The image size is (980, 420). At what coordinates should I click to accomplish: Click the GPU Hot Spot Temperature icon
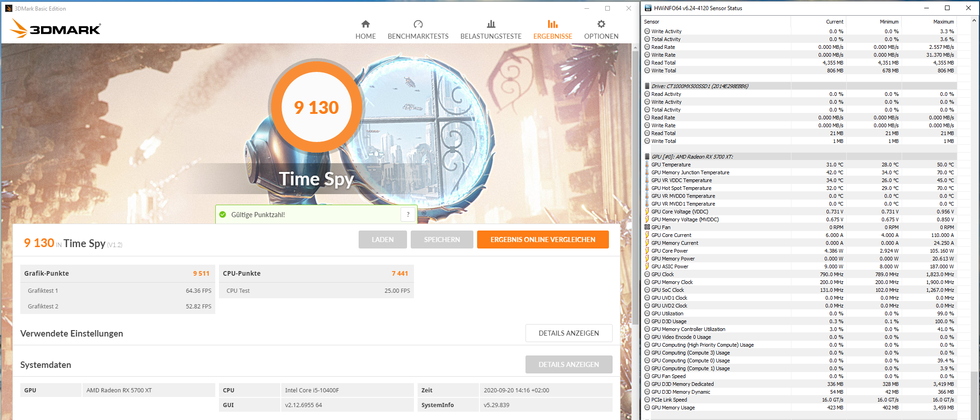[647, 188]
